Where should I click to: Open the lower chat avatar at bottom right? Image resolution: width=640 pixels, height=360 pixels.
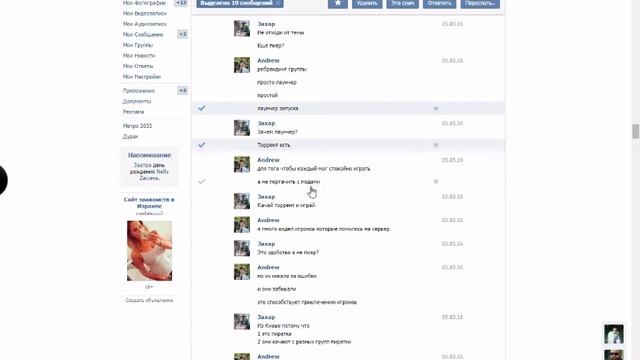coord(614,354)
